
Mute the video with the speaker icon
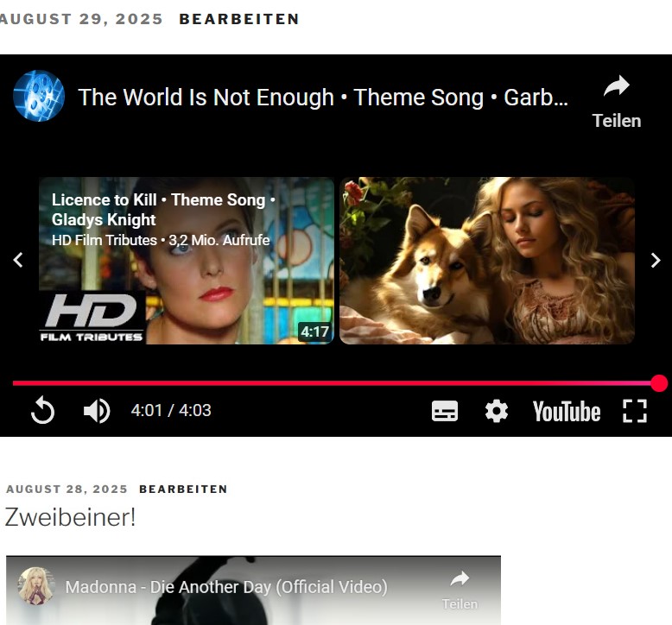pos(97,410)
